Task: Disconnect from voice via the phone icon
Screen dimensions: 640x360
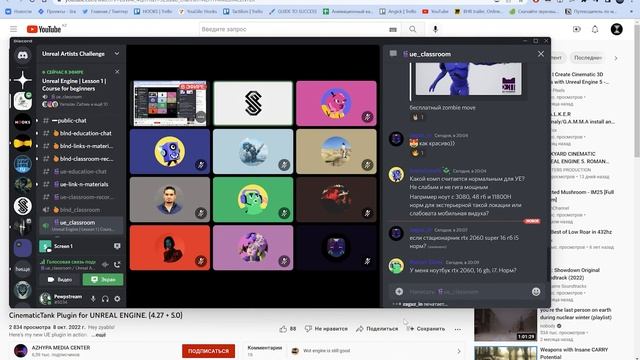Action: pyautogui.click(x=117, y=264)
